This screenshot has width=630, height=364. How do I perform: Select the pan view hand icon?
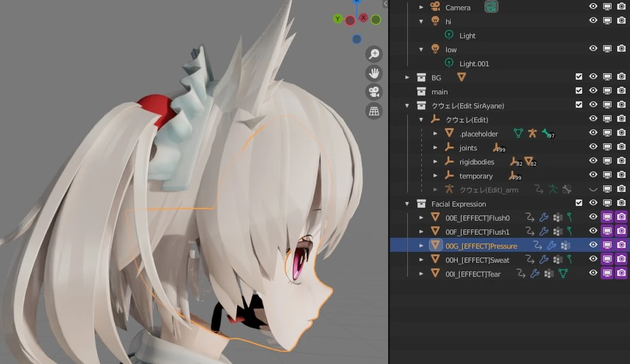[374, 73]
